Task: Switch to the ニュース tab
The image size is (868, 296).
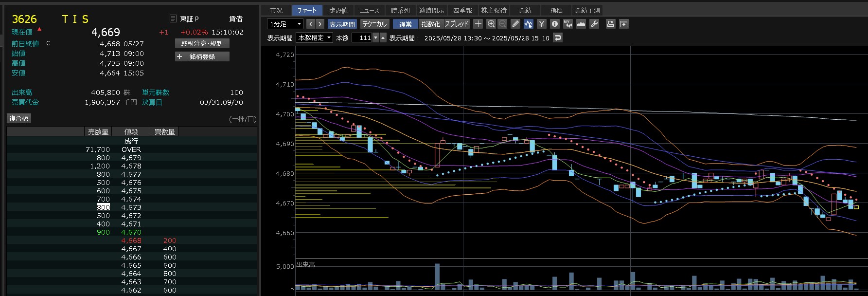Action: point(369,10)
